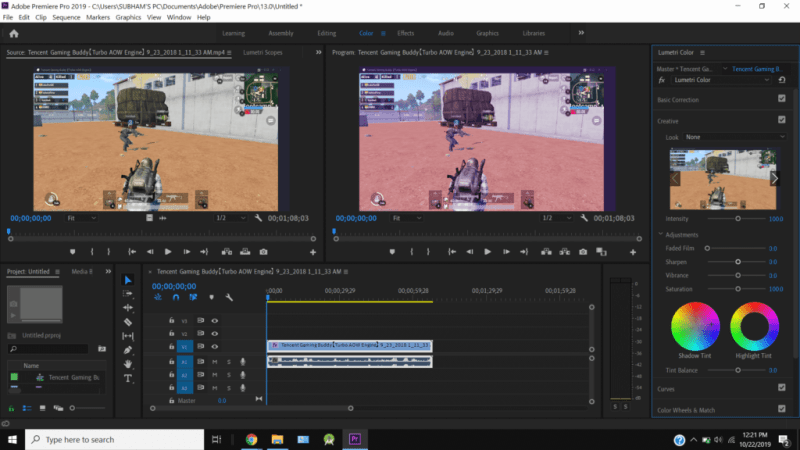Open Basic Correction section label
The height and width of the screenshot is (450, 800).
pos(678,100)
